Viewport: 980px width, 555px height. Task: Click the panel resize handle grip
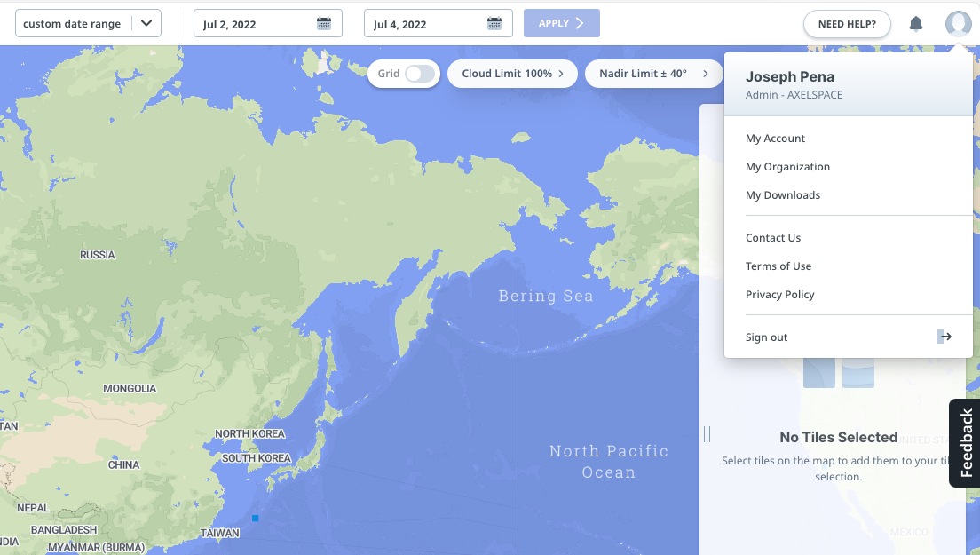707,434
